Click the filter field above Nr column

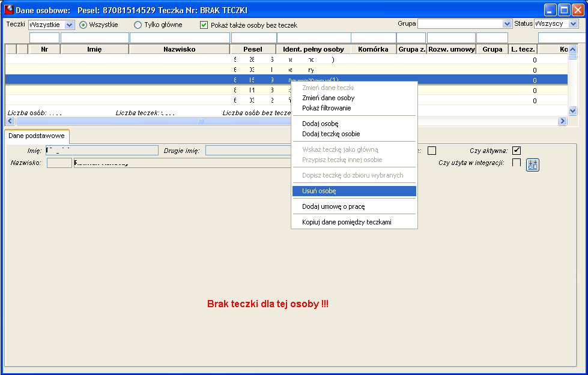(x=44, y=38)
